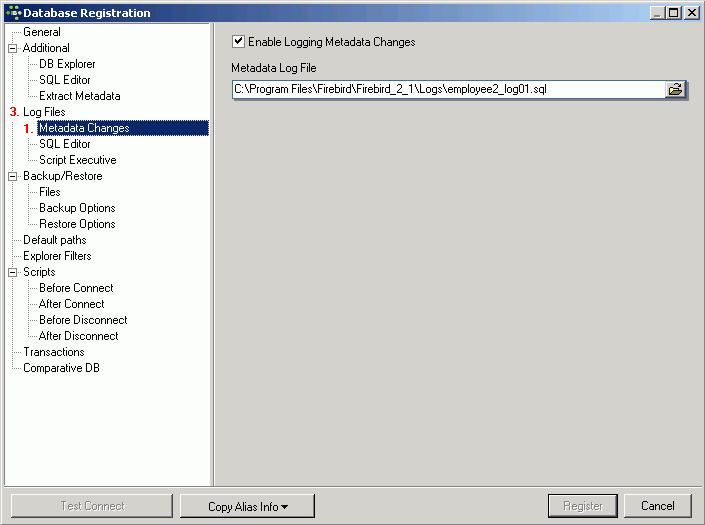
Task: Select General in the settings tree
Action: pos(42,32)
